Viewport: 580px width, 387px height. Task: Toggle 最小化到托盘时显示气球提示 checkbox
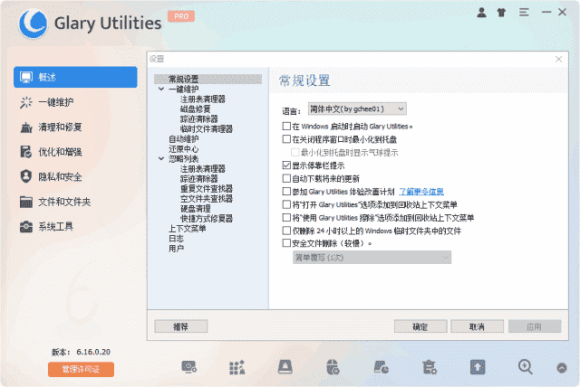point(295,152)
